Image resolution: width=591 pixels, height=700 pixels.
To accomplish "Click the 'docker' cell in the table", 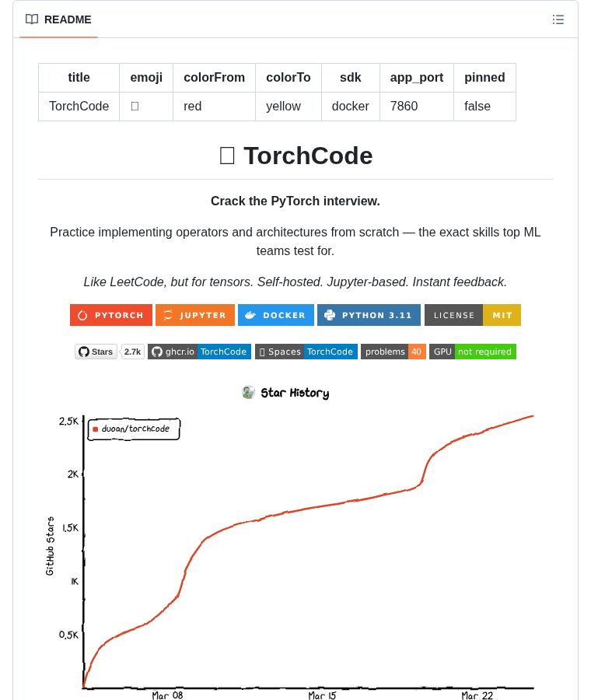I will click(x=350, y=106).
